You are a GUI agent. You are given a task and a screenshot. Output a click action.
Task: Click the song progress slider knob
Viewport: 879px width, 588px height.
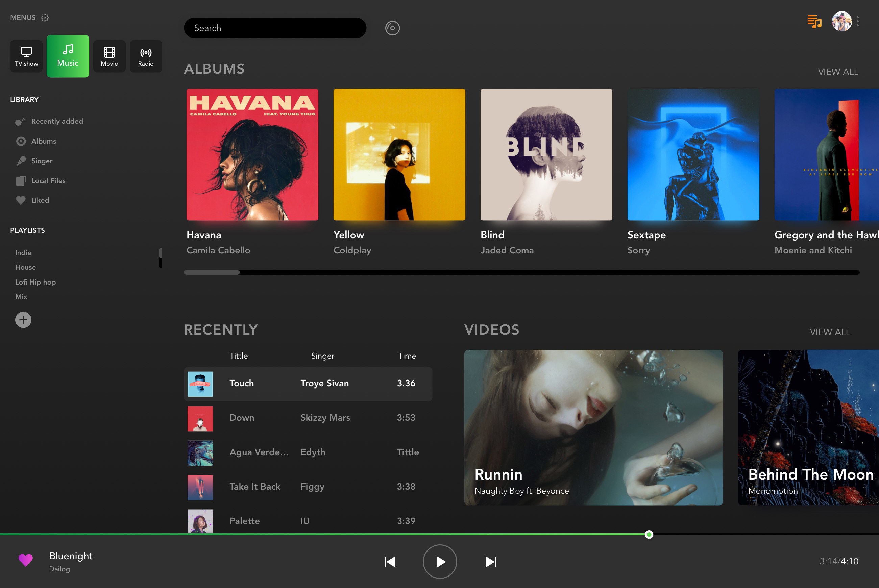649,535
